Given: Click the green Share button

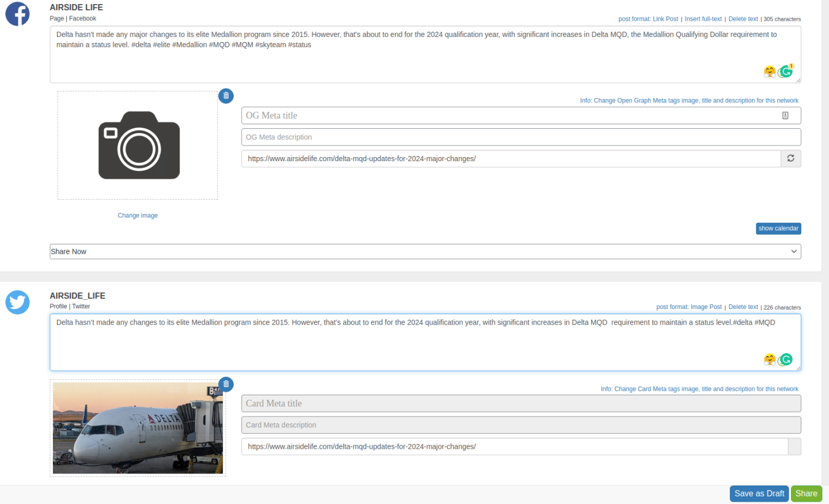Looking at the screenshot, I should pyautogui.click(x=807, y=494).
